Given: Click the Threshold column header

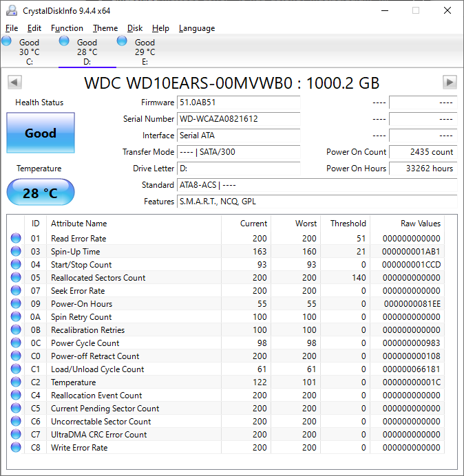Looking at the screenshot, I should pos(345,224).
